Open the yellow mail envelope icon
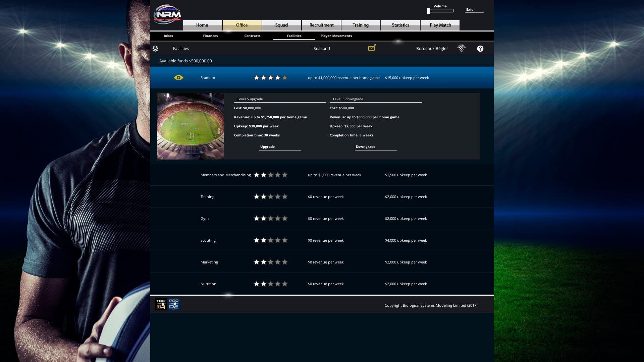Viewport: 644px width, 362px height. tap(371, 49)
